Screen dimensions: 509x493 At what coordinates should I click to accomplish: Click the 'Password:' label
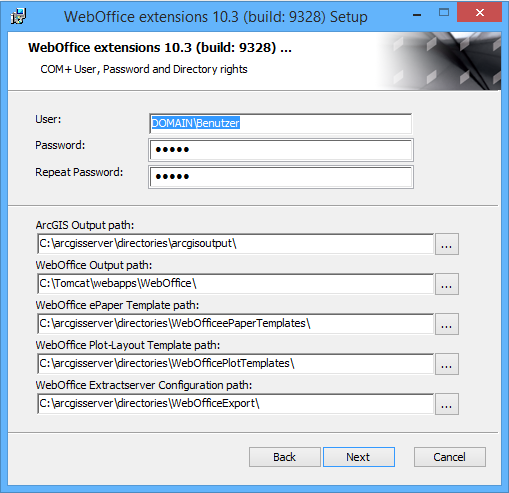pos(60,145)
